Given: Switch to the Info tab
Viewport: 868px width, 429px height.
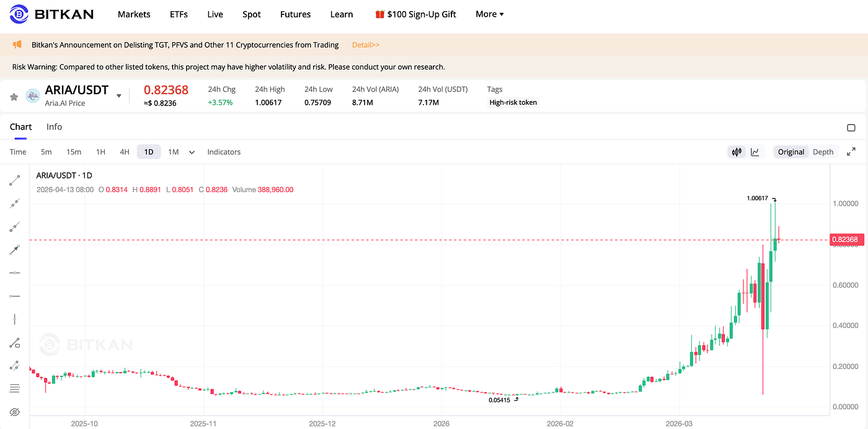Looking at the screenshot, I should (55, 126).
